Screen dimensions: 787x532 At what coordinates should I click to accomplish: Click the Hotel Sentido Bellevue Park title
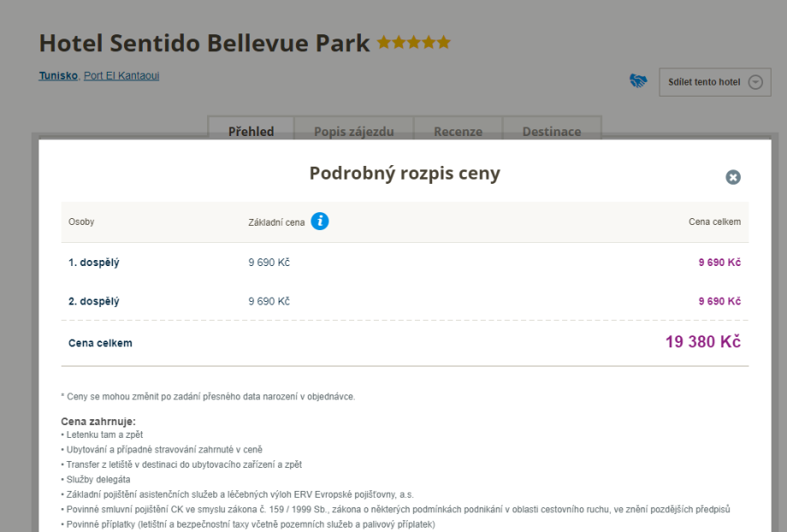click(x=204, y=43)
